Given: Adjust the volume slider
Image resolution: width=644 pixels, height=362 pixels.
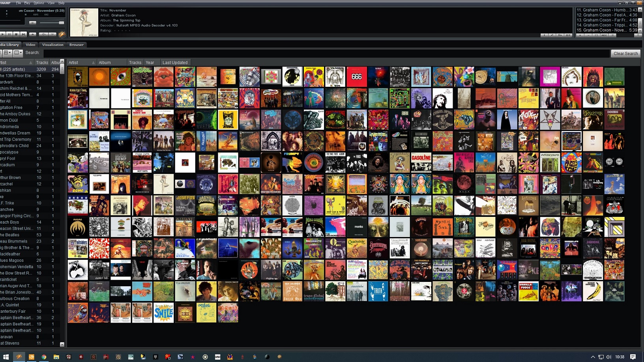Looking at the screenshot, I should coord(52,23).
